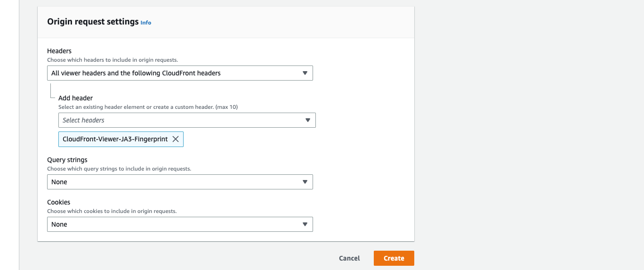Click the Headers field label
Image resolution: width=644 pixels, height=270 pixels.
(59, 51)
